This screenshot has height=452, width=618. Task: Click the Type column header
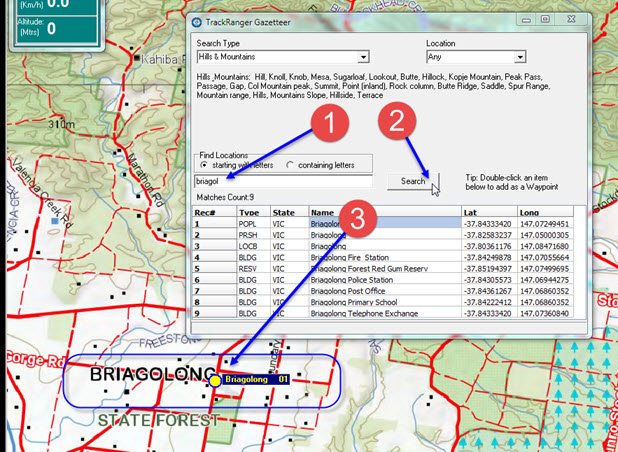(x=253, y=213)
